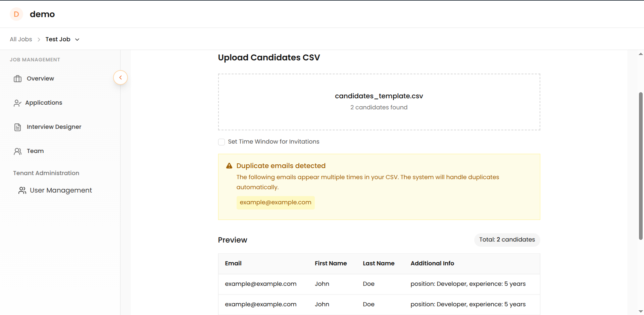
Task: Click the scrollbar down arrow
Action: [x=640, y=312]
